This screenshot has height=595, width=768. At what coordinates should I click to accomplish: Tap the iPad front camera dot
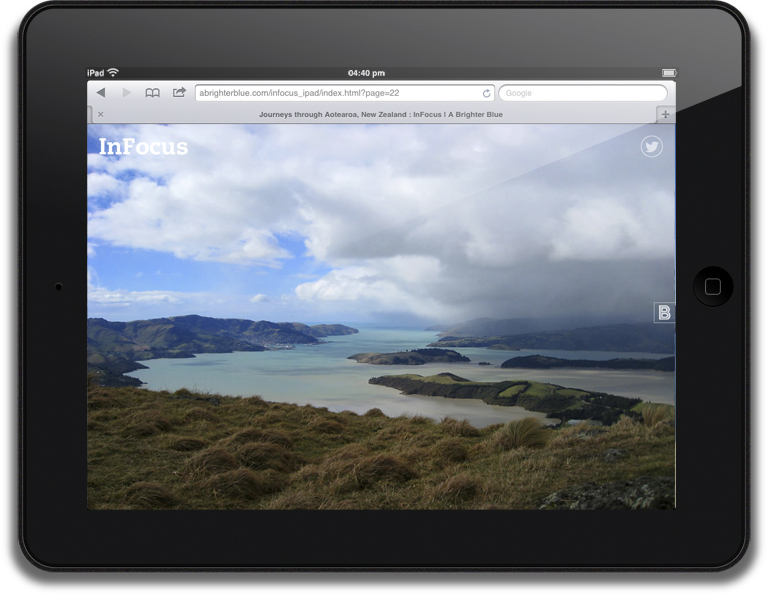tap(58, 287)
